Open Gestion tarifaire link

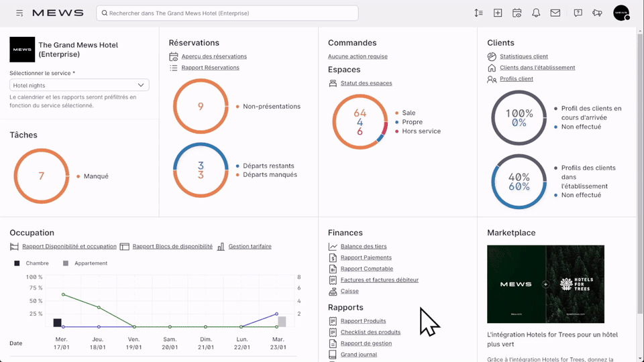(250, 247)
